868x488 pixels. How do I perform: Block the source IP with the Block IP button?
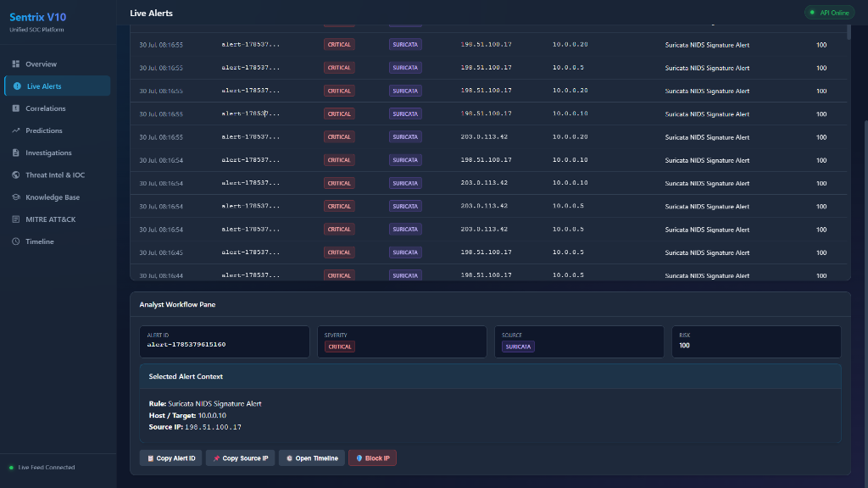373,458
